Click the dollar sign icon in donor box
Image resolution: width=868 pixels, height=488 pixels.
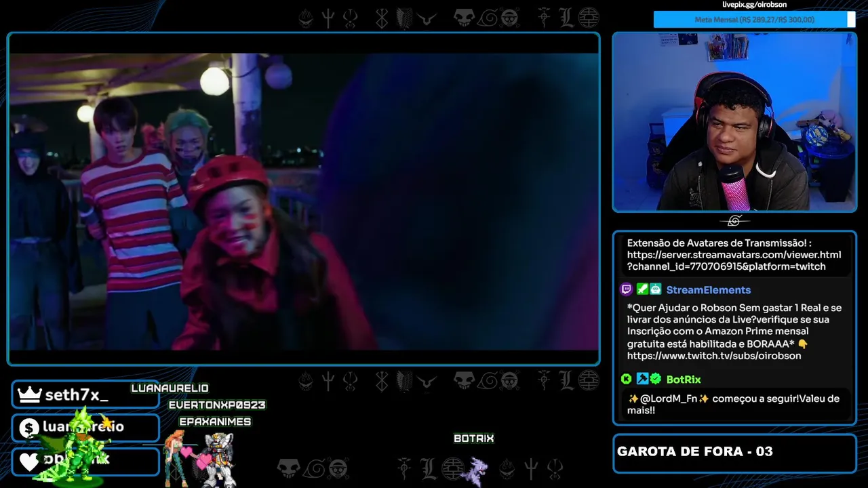click(x=28, y=428)
